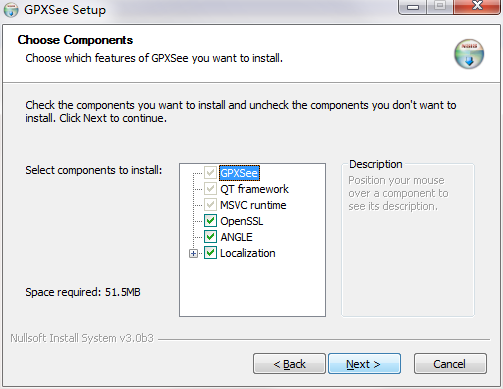503x389 pixels.
Task: Toggle the Localization checkbox
Action: tap(210, 253)
